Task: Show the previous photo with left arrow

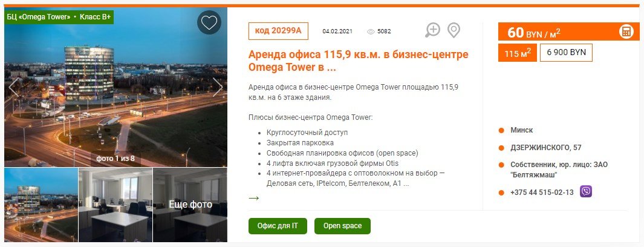Action: tap(14, 87)
